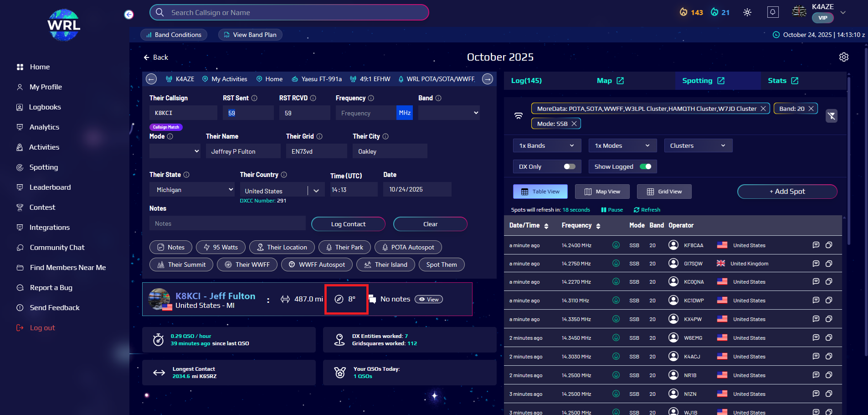The height and width of the screenshot is (415, 868).
Task: Click the info icon beside Their Grid
Action: 319,136
